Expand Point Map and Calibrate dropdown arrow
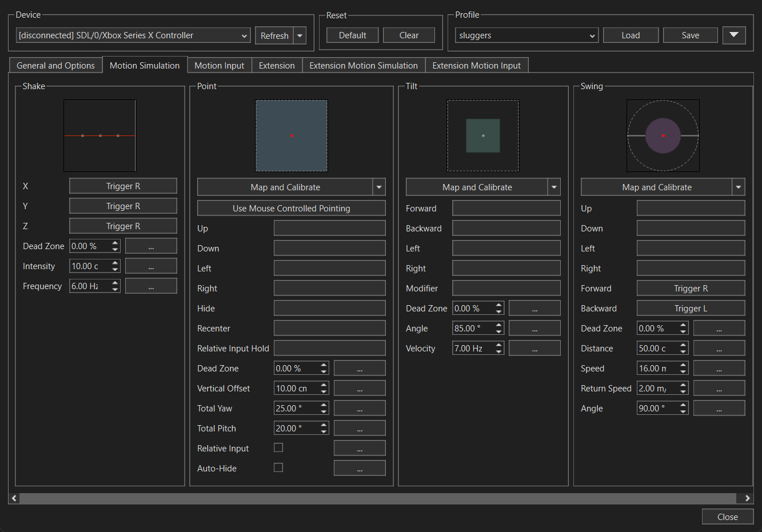The width and height of the screenshot is (762, 532). coord(379,187)
